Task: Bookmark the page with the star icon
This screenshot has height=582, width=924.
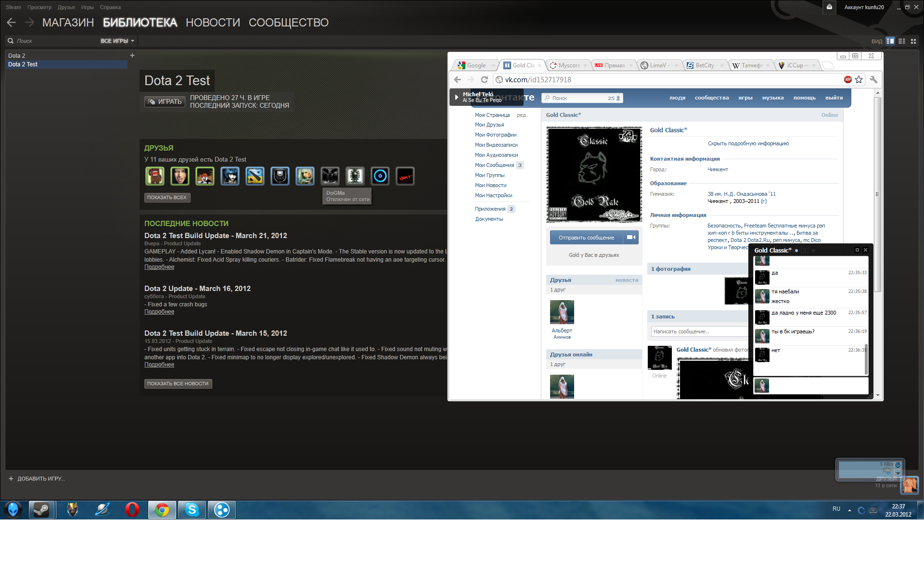Action: coord(859,79)
